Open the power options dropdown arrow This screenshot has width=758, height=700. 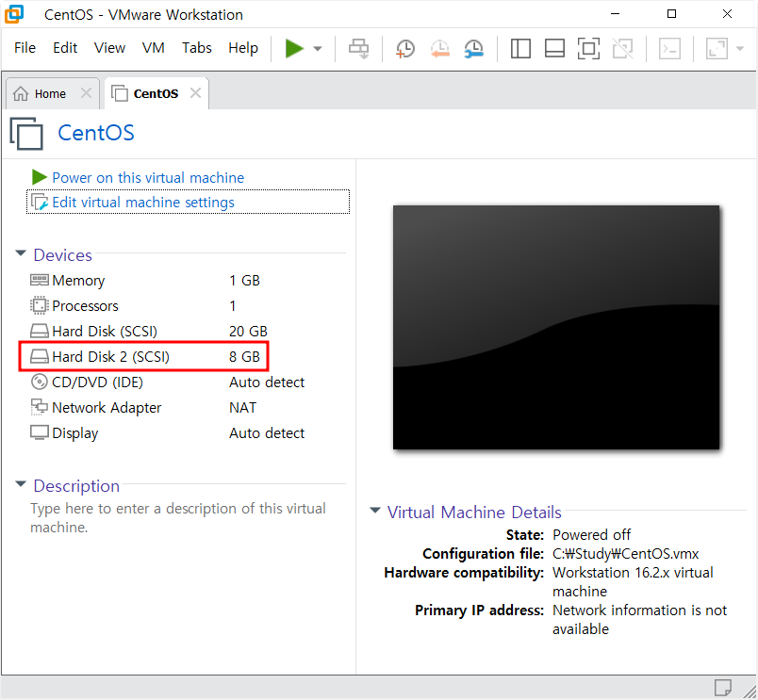(318, 48)
